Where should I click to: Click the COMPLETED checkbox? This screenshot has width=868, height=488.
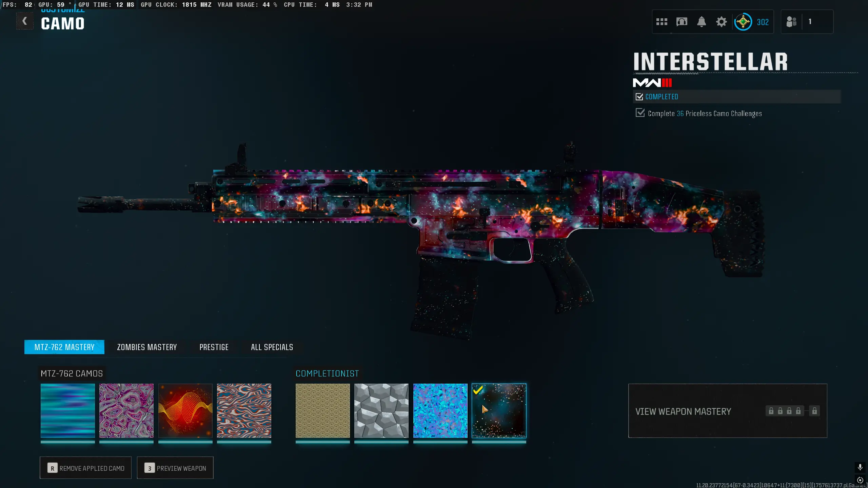(x=639, y=97)
